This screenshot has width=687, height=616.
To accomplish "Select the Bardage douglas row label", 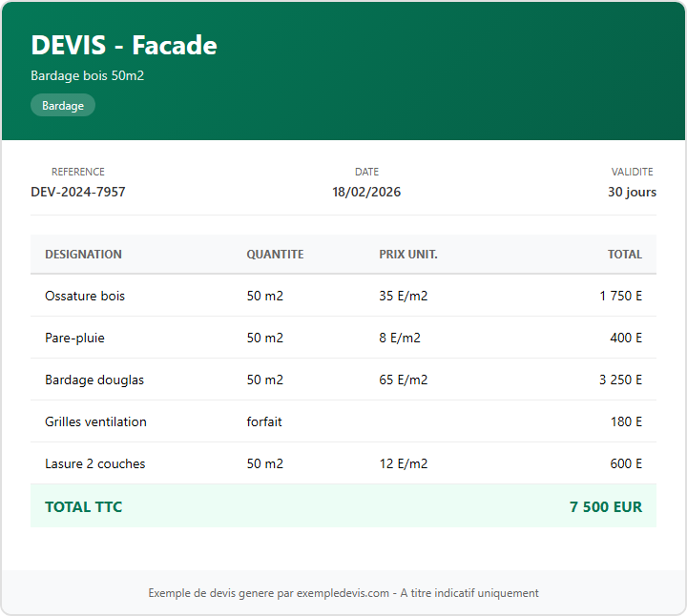I will pos(94,380).
